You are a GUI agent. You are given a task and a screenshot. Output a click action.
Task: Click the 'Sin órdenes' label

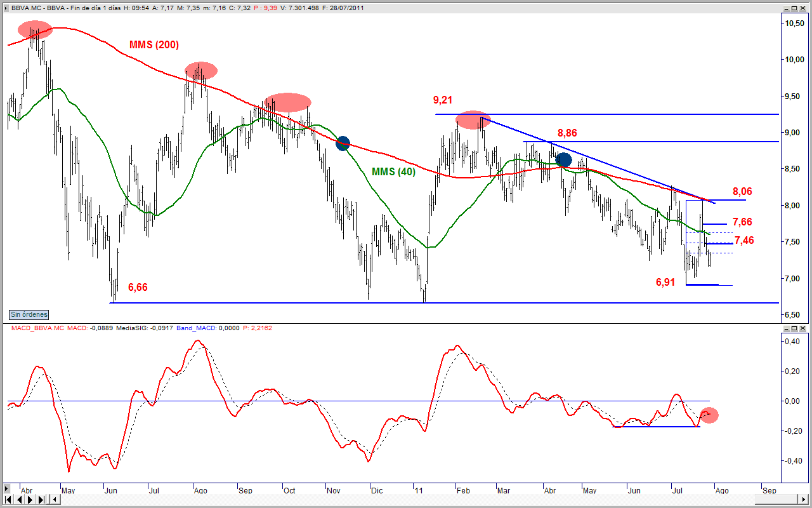coord(29,314)
